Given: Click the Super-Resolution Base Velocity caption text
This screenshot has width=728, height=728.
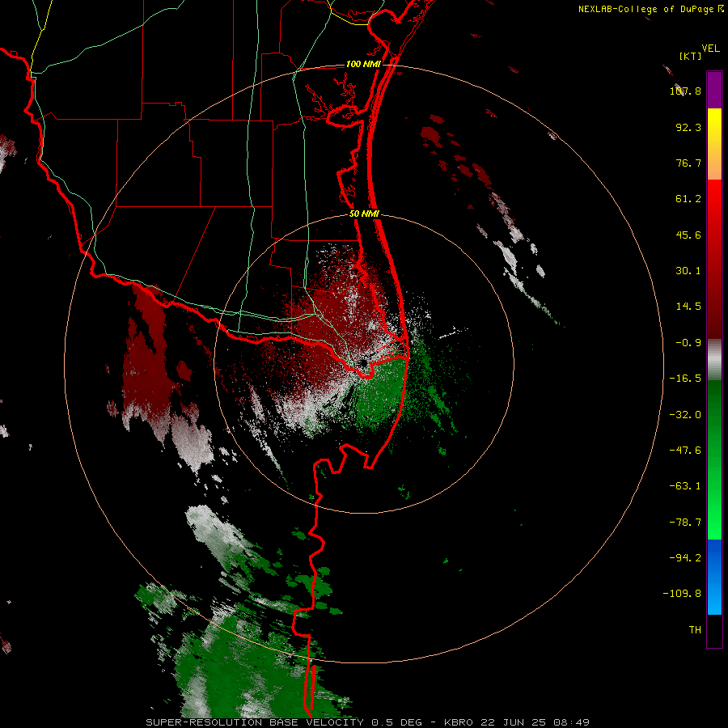Looking at the screenshot, I should [368, 722].
